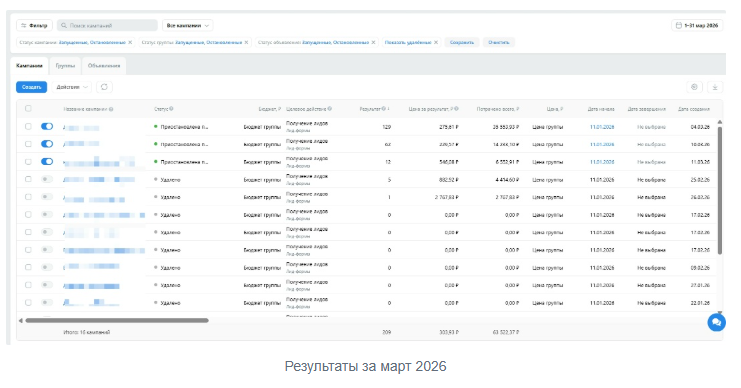The width and height of the screenshot is (741, 388).
Task: Click the total spent value 63 522,37 ₽
Action: point(506,332)
